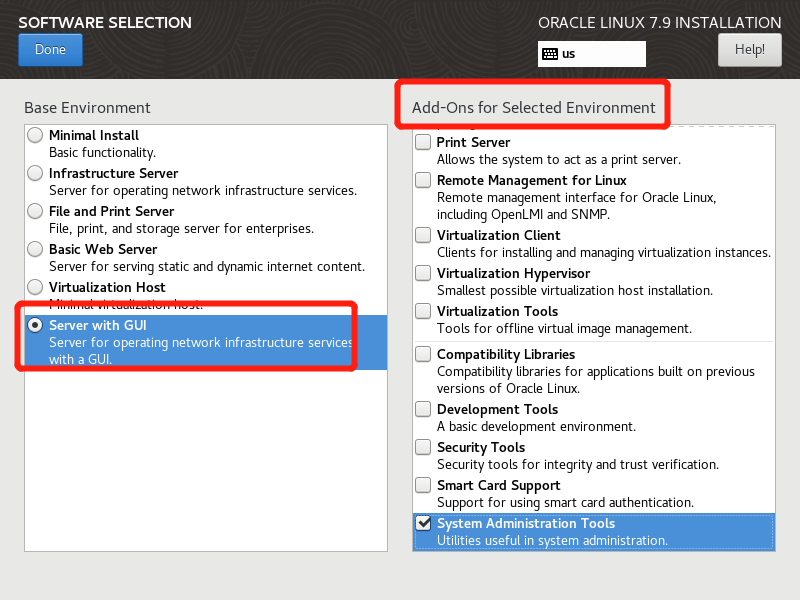Uncheck System Administration Tools
Viewport: 800px width, 600px height.
(x=424, y=523)
